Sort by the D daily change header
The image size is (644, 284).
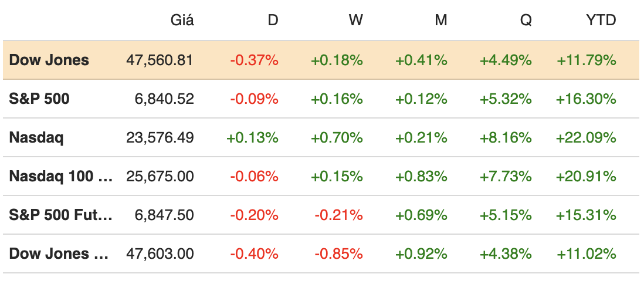pos(273,21)
